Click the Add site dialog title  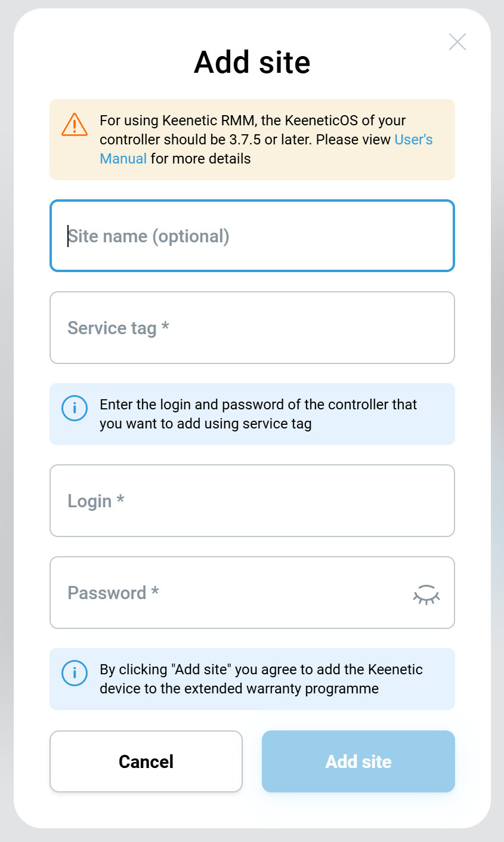pyautogui.click(x=252, y=62)
